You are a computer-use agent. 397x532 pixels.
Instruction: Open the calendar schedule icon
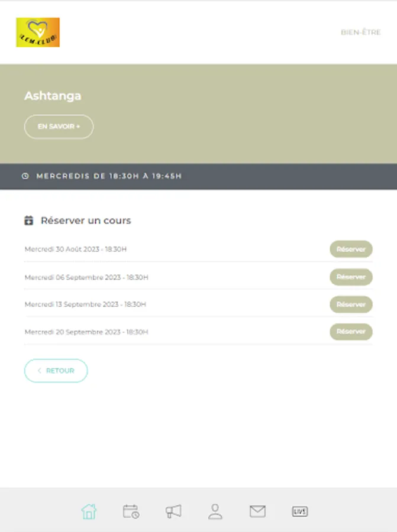(x=131, y=511)
